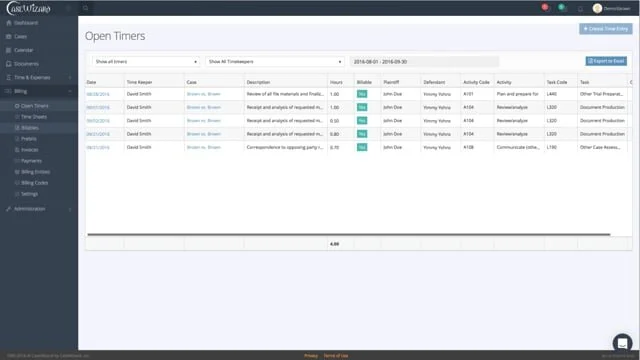Open date link in Review of all file row
This screenshot has width=640, height=360.
click(x=98, y=94)
